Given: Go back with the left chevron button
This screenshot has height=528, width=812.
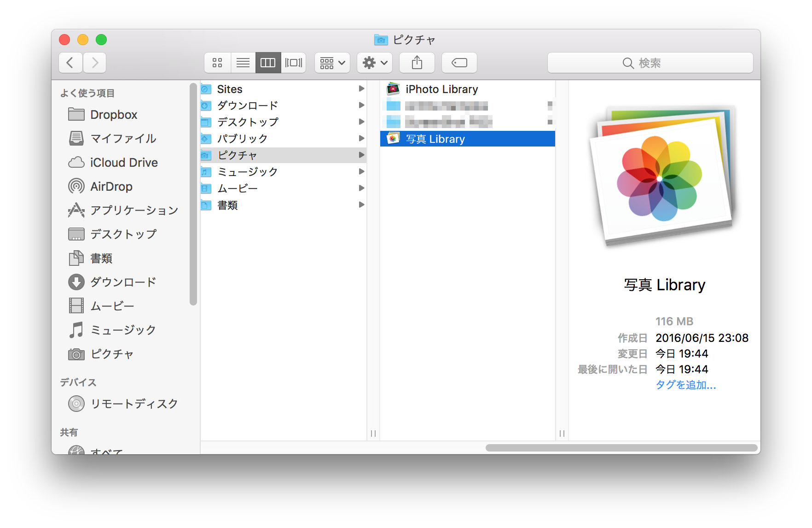Looking at the screenshot, I should click(x=70, y=63).
